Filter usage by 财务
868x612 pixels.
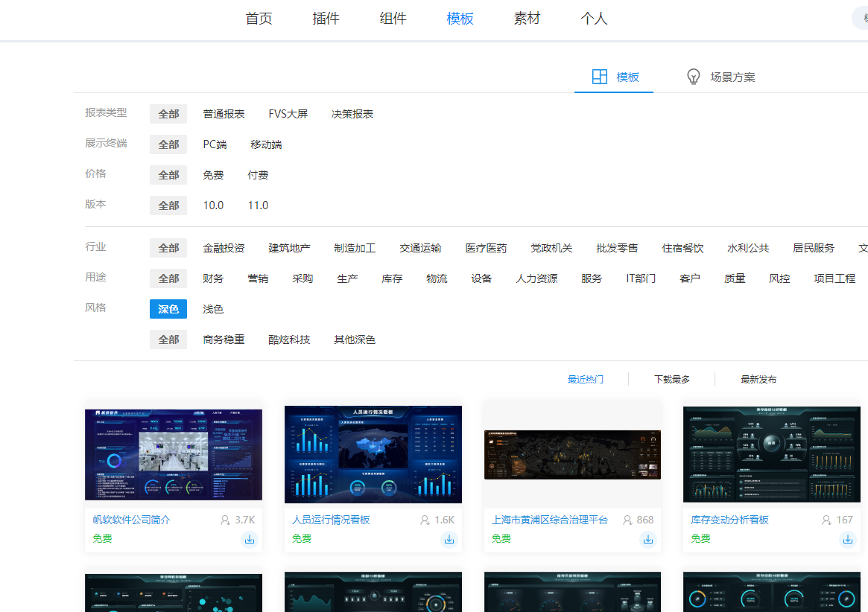tap(213, 278)
